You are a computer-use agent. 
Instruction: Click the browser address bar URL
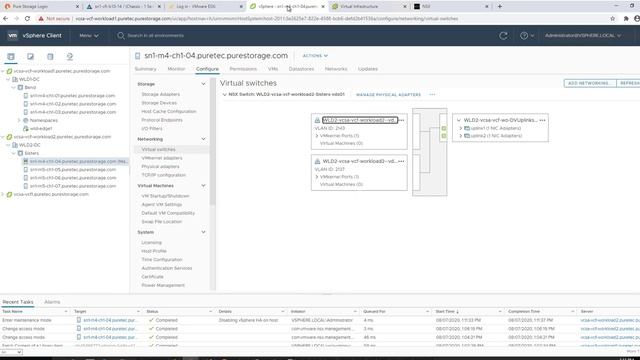click(267, 19)
